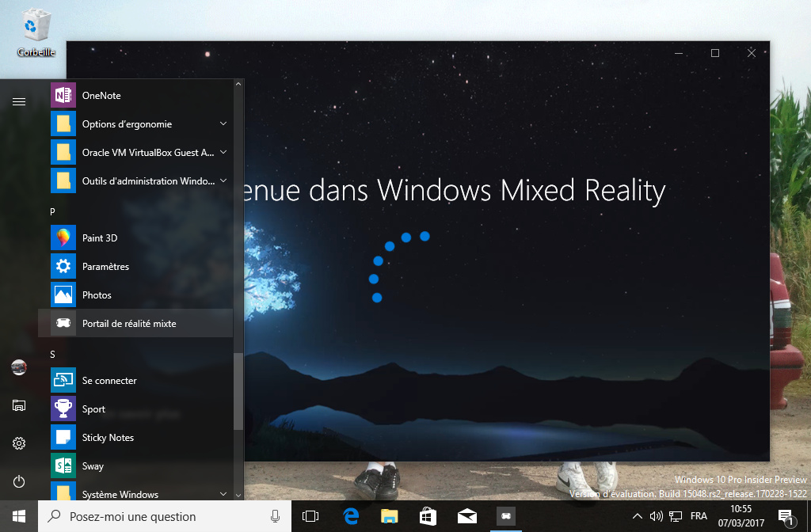Click the Options d'ergonomie folder icon
The height and width of the screenshot is (532, 811).
pyautogui.click(x=63, y=123)
